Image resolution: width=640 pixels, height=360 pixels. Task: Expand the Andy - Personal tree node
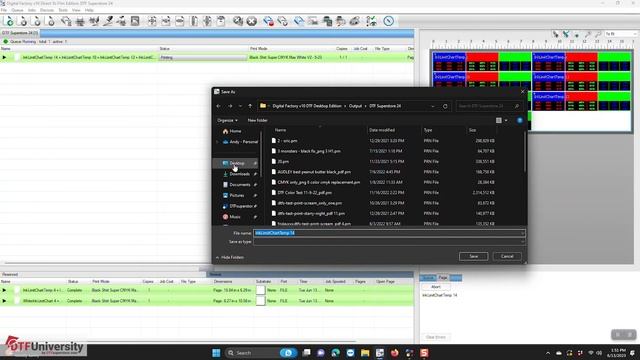point(217,142)
